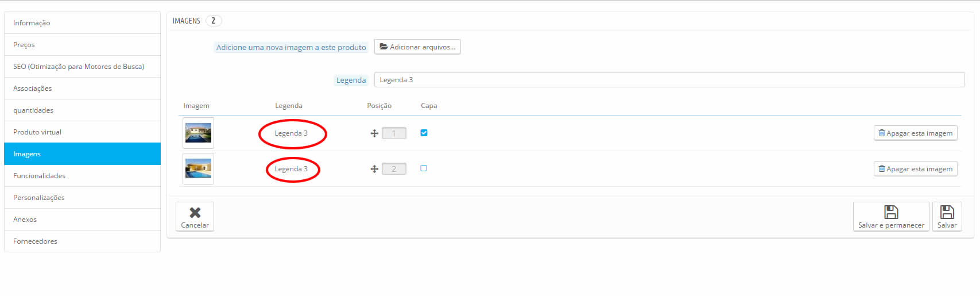Click the move handle icon beside position 1
This screenshot has height=296, width=980.
coord(374,133)
